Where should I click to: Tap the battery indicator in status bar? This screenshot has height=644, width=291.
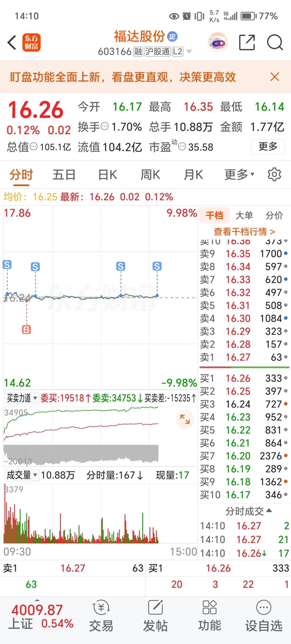[249, 16]
